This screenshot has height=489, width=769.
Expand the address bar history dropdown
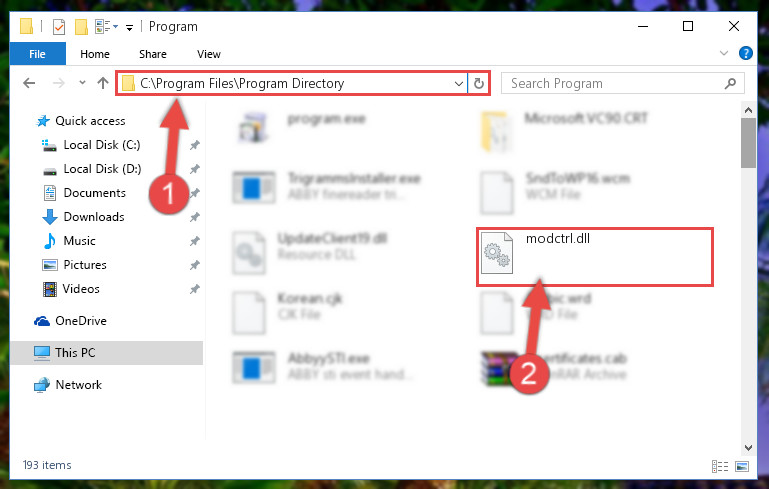click(x=459, y=83)
